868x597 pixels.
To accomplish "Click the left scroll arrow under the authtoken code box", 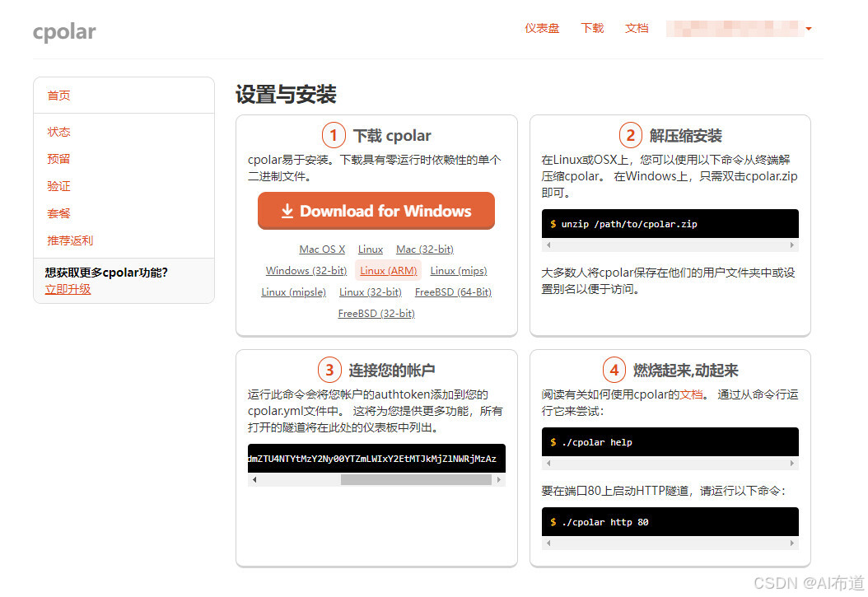I will pyautogui.click(x=254, y=478).
